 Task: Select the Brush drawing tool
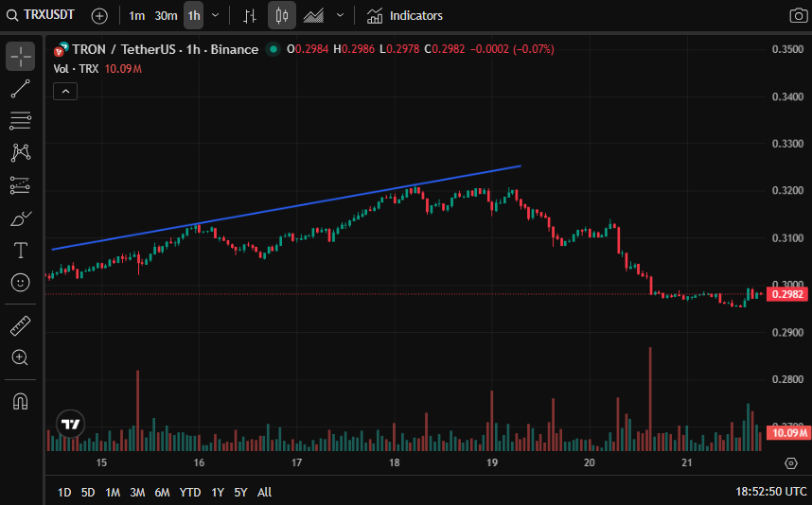[20, 218]
